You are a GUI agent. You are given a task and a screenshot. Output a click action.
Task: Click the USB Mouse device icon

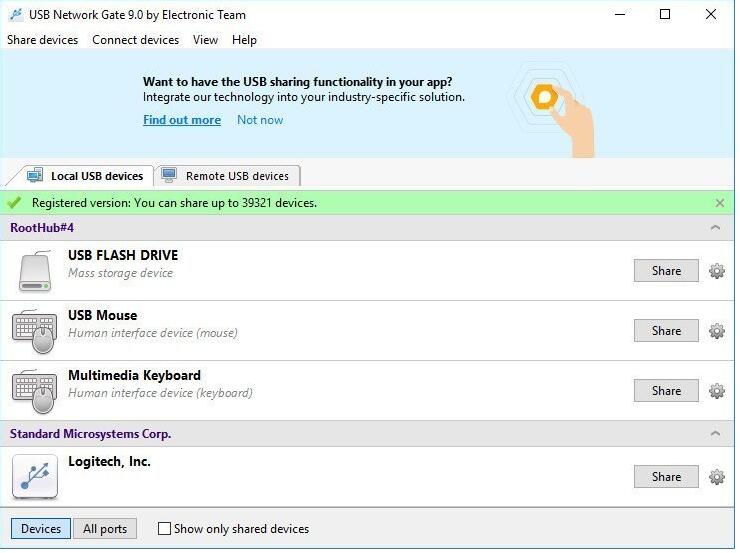coord(34,334)
